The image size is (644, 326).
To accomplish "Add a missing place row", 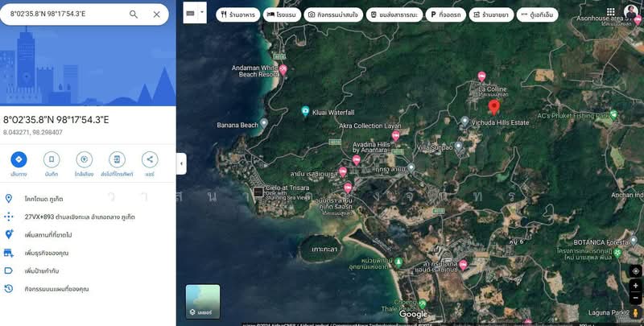I will pos(88,235).
